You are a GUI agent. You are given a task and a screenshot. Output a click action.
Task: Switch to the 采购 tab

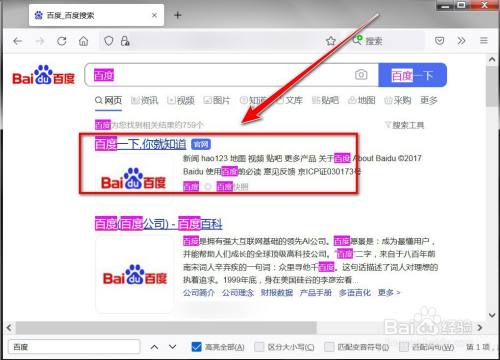click(398, 100)
